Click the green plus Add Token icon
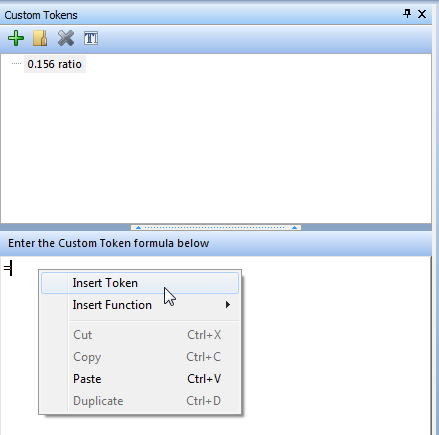 [x=16, y=38]
